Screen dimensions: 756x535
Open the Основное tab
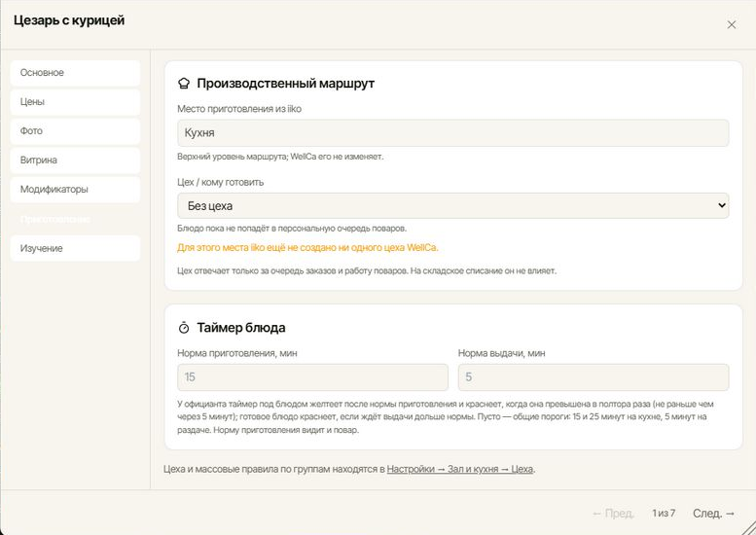75,73
